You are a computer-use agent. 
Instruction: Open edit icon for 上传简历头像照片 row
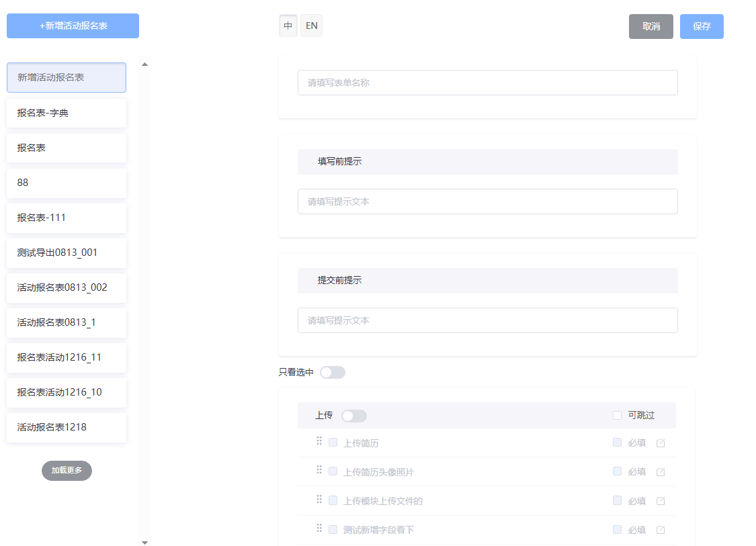click(x=661, y=471)
